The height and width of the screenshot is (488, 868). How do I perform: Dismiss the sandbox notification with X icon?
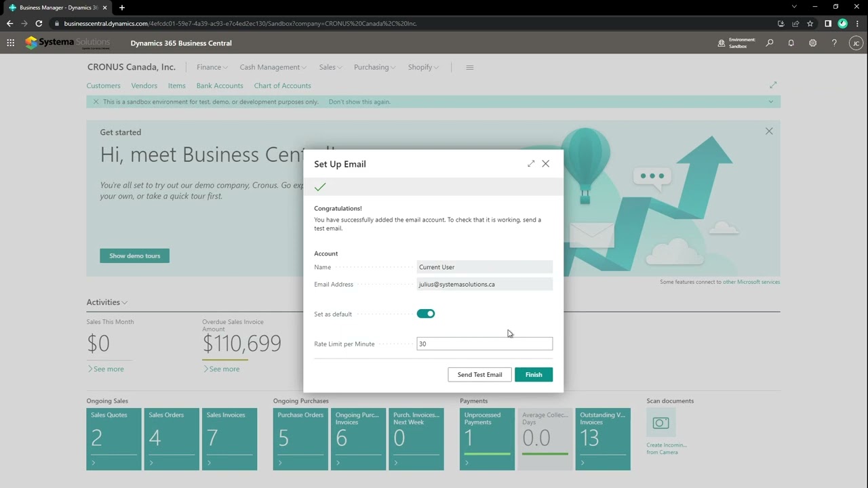[x=96, y=102]
